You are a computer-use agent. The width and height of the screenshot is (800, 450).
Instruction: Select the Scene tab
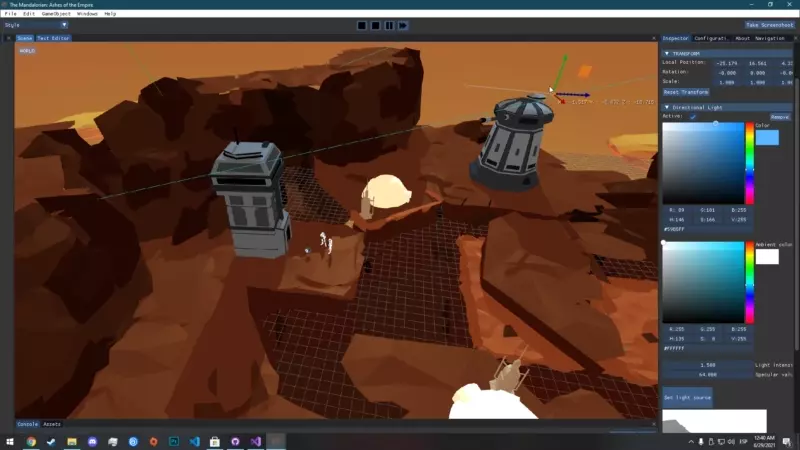pyautogui.click(x=24, y=38)
